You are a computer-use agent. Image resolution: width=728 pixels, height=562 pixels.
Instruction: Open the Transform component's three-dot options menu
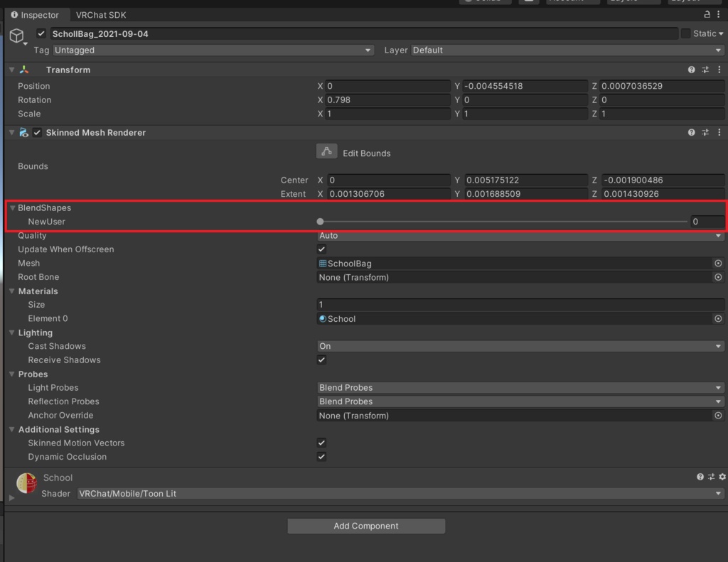(719, 70)
